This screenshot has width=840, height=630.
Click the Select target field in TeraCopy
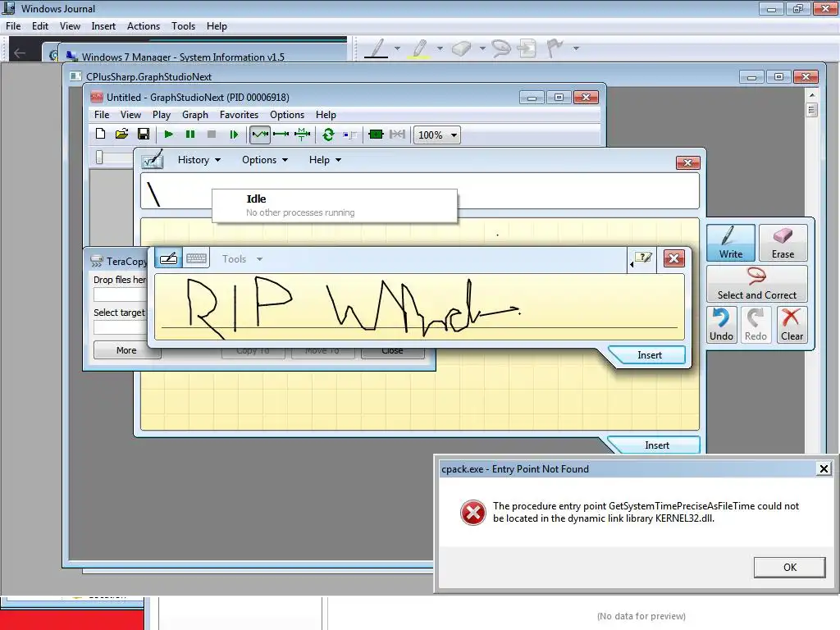[x=121, y=326]
